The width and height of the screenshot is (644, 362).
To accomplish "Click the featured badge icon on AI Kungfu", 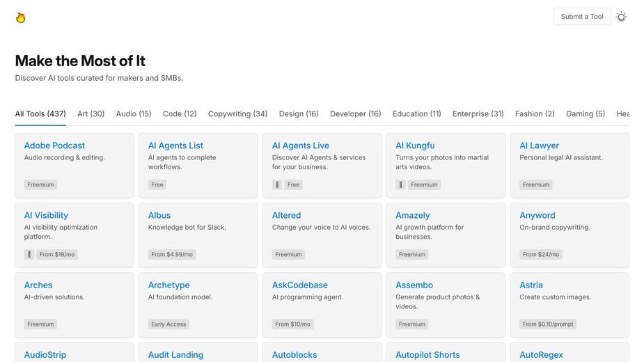I will pyautogui.click(x=400, y=185).
